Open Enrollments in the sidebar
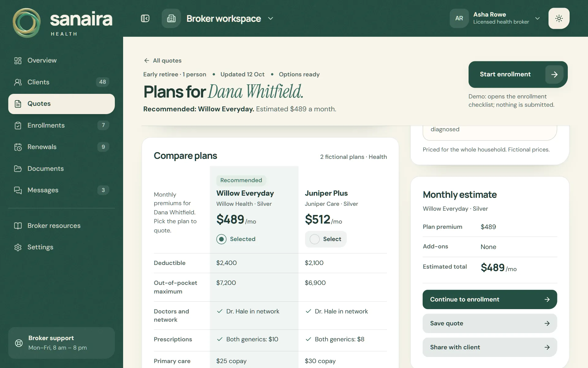This screenshot has height=368, width=588. [x=61, y=125]
